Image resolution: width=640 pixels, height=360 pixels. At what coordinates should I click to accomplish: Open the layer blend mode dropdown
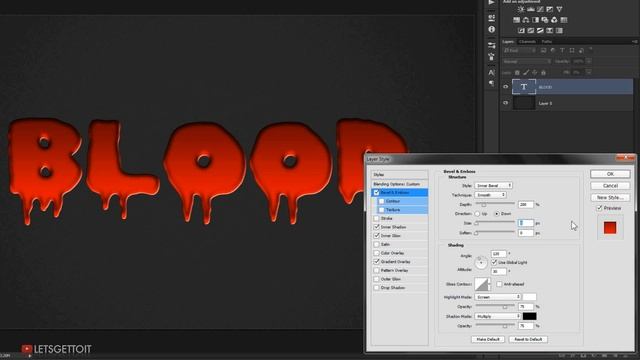coord(527,61)
